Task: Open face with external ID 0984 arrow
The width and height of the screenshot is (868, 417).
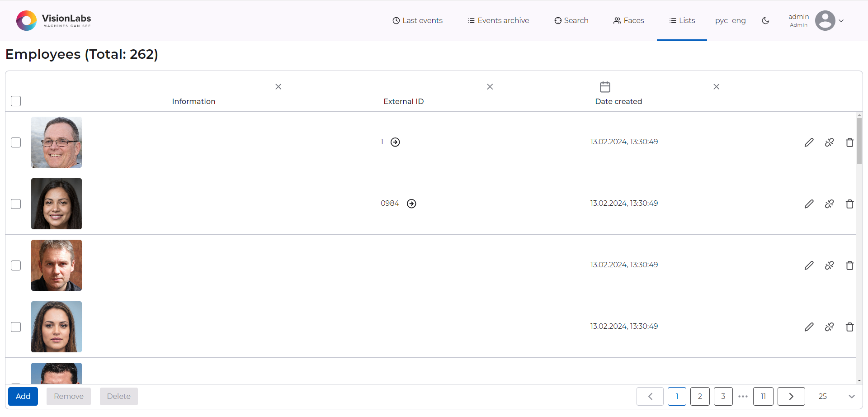Action: pos(411,204)
